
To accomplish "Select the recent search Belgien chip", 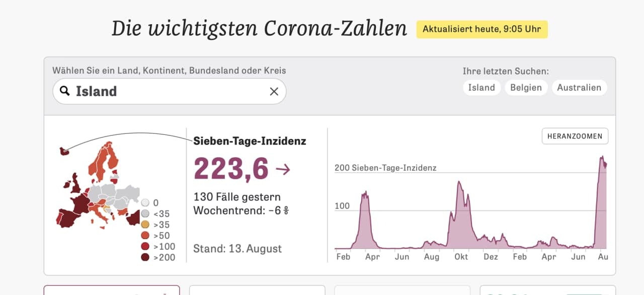I will pos(526,88).
